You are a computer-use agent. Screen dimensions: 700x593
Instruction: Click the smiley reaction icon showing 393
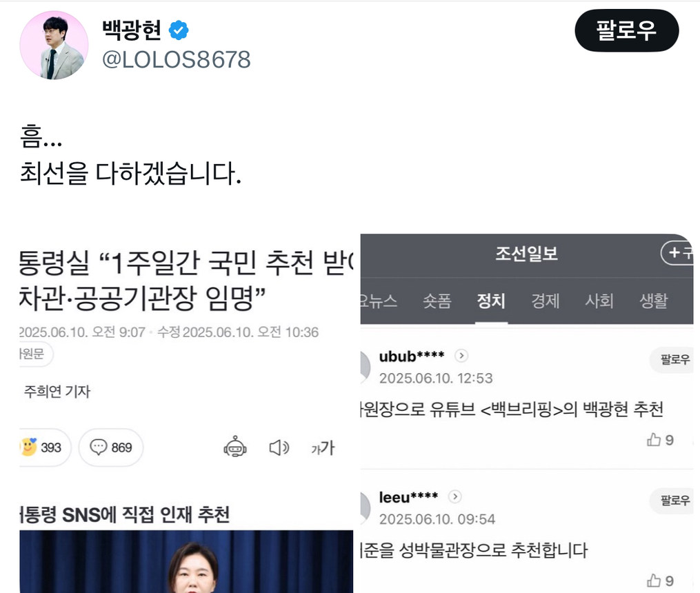[x=28, y=447]
